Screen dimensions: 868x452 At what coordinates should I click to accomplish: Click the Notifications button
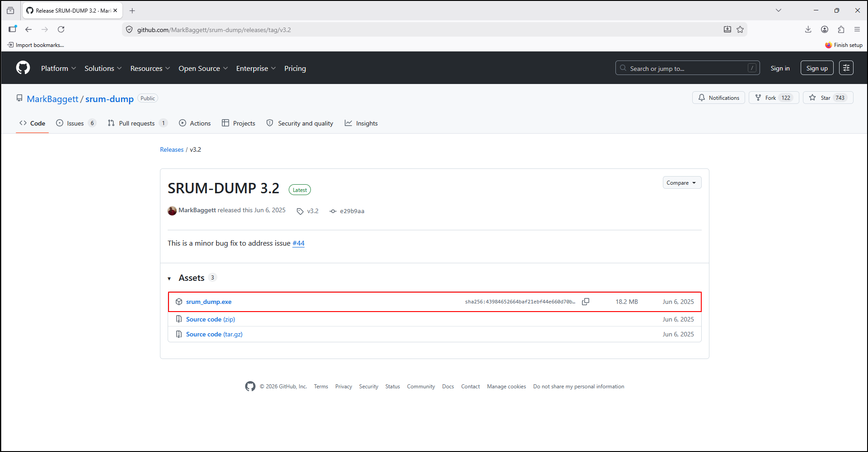[x=718, y=98]
